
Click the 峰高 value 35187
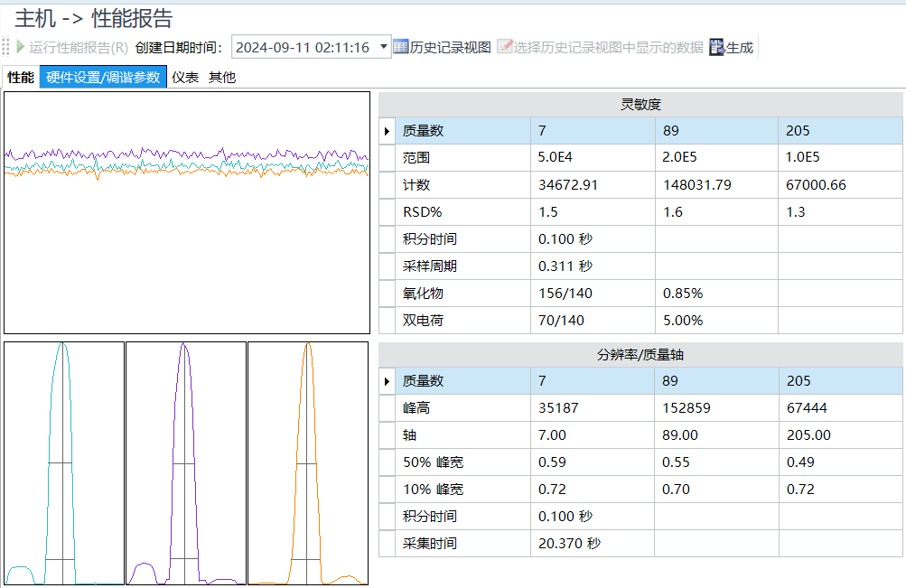[x=558, y=408]
